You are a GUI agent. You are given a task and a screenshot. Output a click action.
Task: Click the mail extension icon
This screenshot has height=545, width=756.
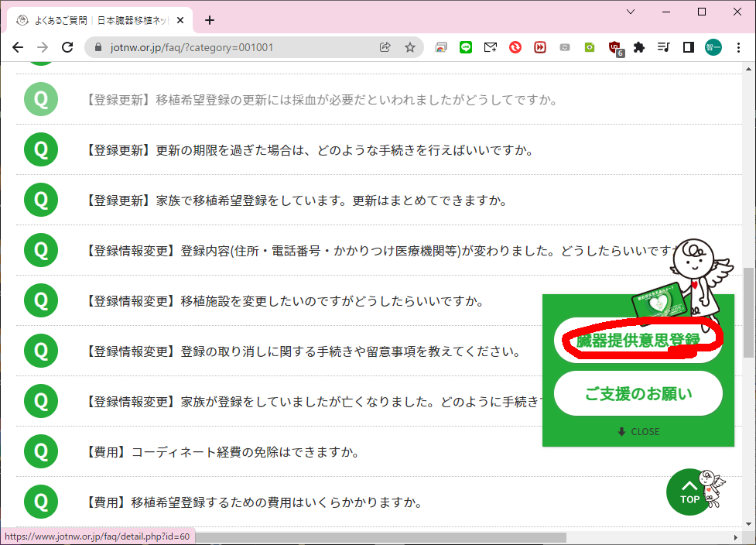[491, 47]
